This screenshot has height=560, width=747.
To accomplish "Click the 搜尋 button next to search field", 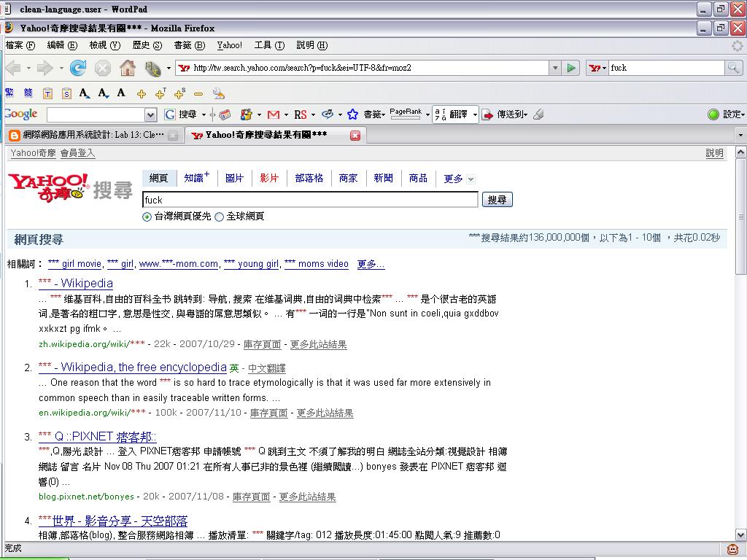I will [x=497, y=200].
